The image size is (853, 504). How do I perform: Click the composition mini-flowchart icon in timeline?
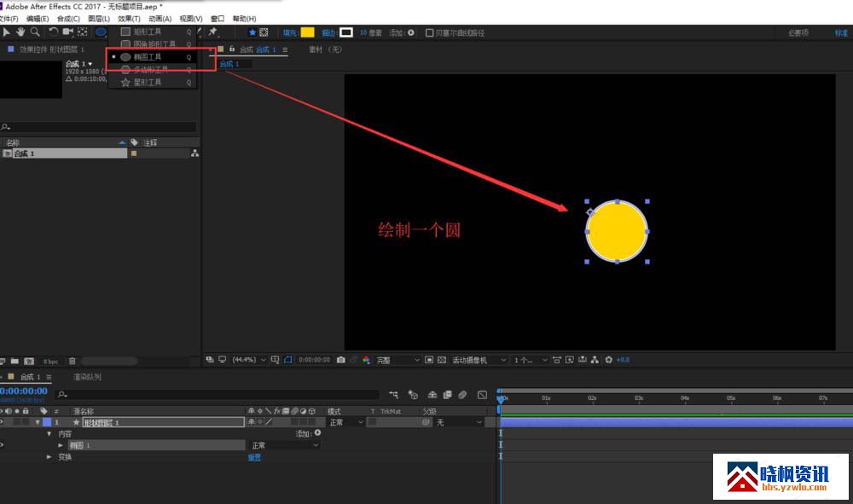(x=393, y=395)
